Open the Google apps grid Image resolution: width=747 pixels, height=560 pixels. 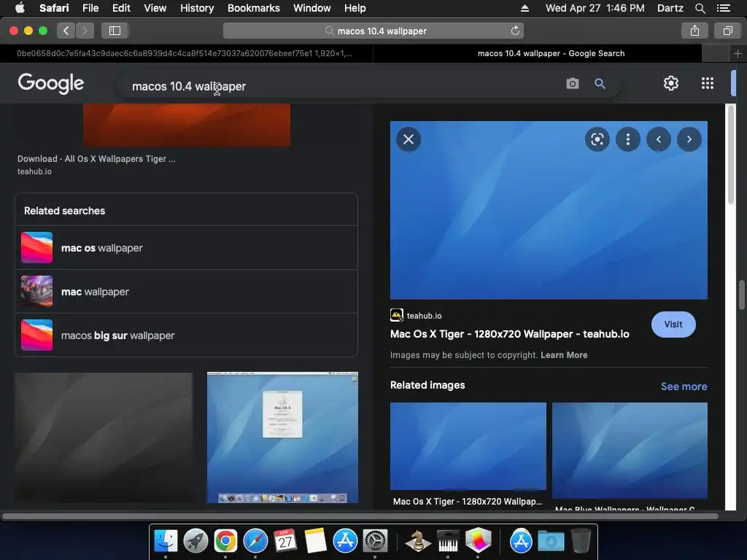pyautogui.click(x=708, y=83)
